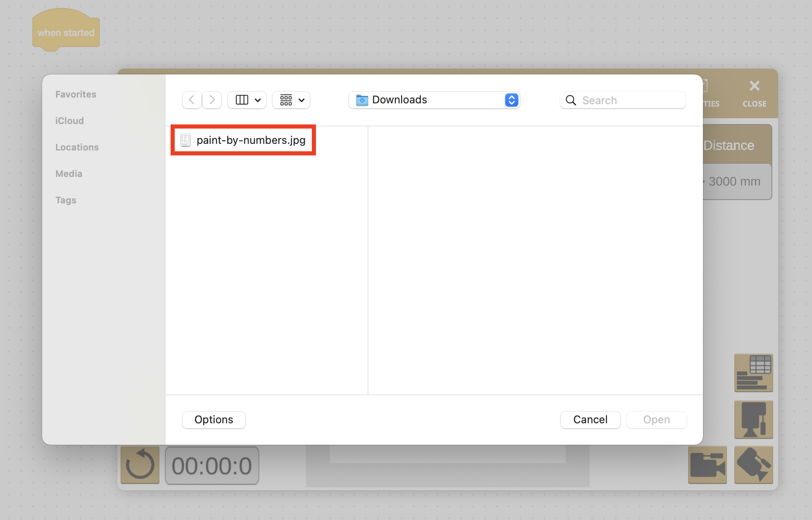Click the back arrow in the file dialog

(192, 100)
